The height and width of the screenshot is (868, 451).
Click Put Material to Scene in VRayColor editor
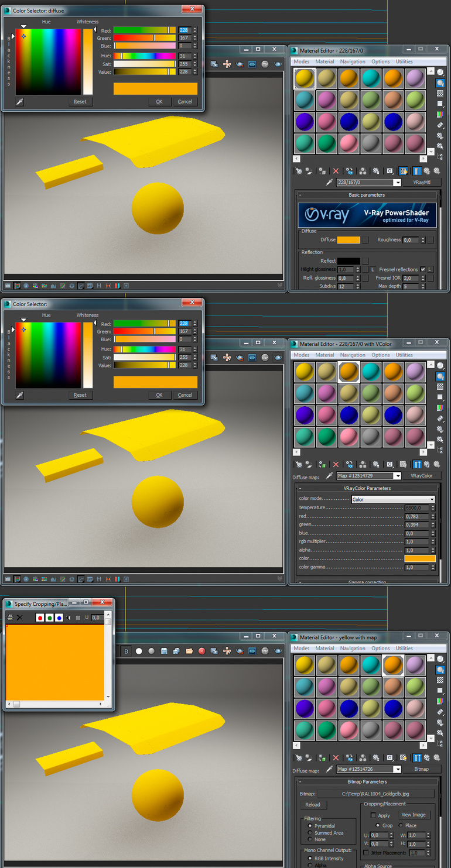tap(309, 465)
